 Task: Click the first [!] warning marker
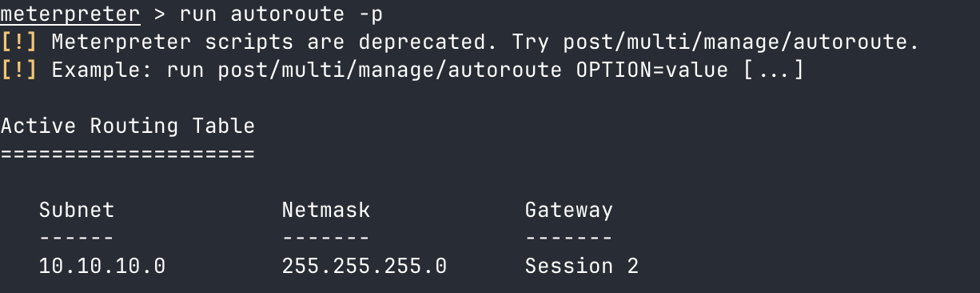[x=19, y=42]
